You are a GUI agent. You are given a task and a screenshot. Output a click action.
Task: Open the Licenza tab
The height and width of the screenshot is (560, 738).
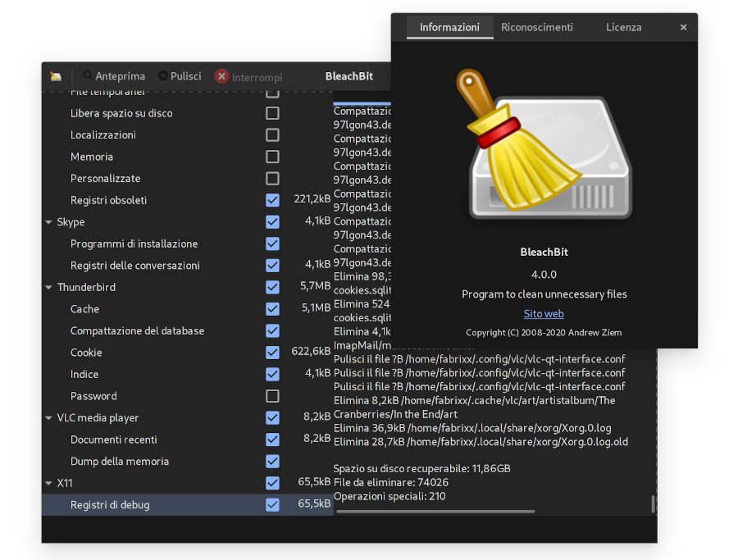[624, 27]
